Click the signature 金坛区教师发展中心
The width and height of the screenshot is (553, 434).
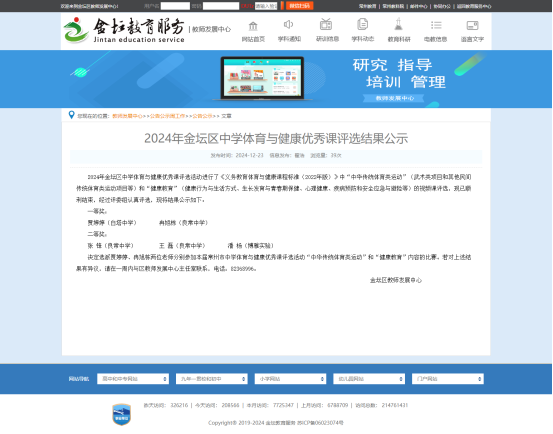[395, 280]
